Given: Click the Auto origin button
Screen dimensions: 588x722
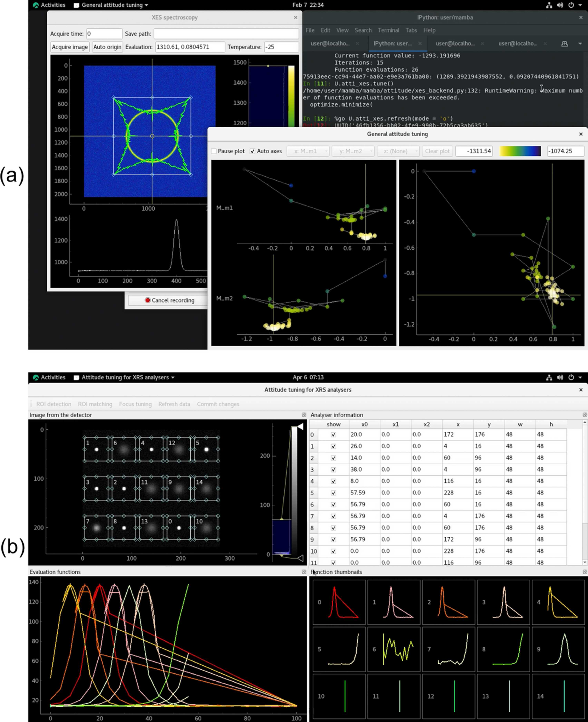Looking at the screenshot, I should pos(107,47).
